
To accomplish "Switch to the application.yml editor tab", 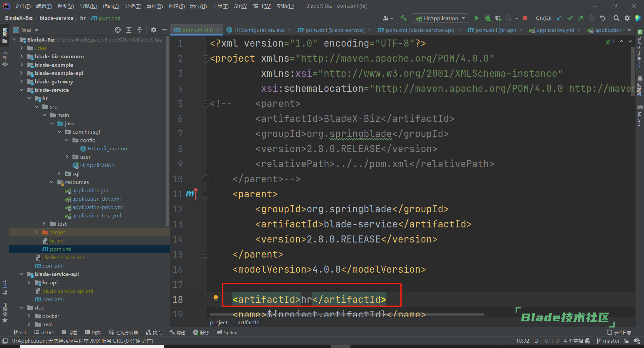I will 555,30.
